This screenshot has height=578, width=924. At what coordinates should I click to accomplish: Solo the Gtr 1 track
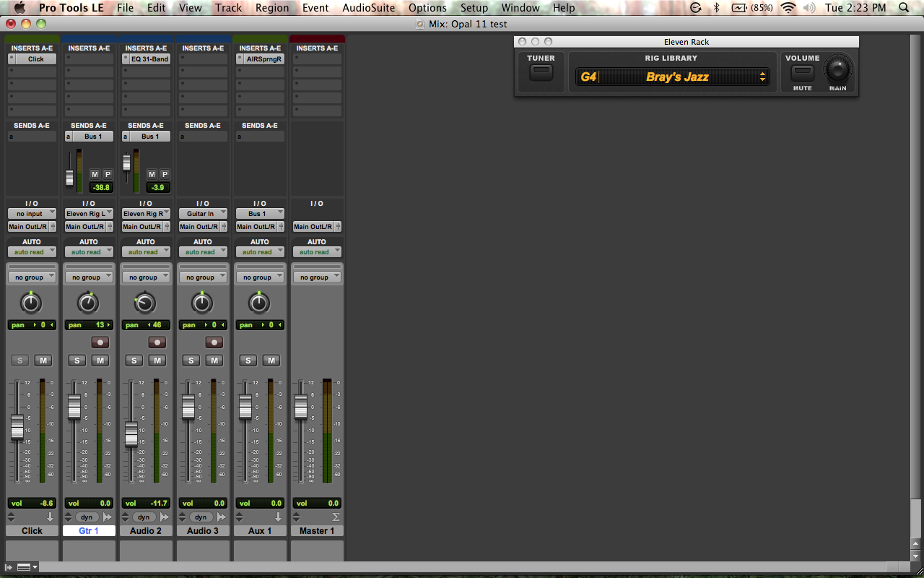coord(77,360)
